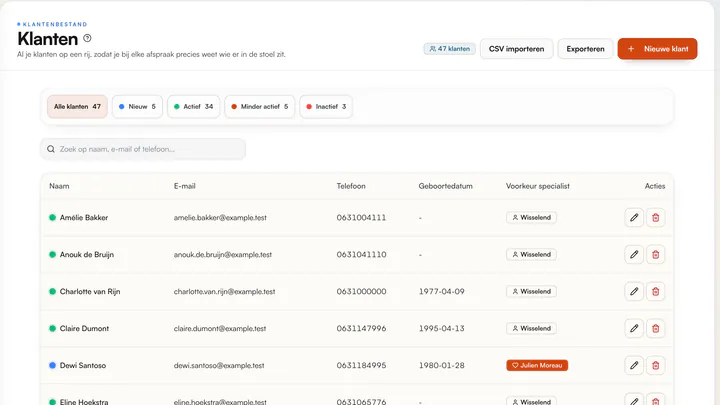Click the Geboortedatum column header

point(445,186)
